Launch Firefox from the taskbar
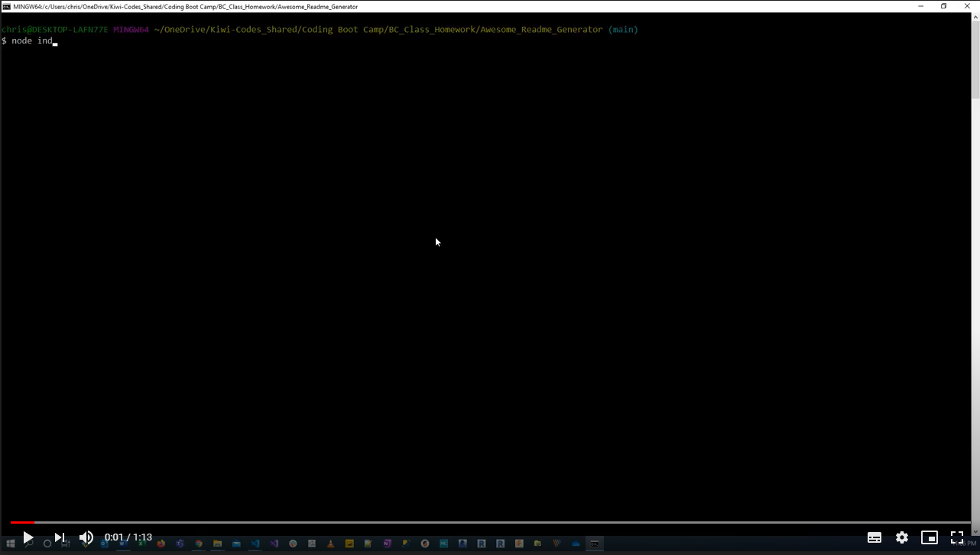Screen dimensions: 980x555 pyautogui.click(x=161, y=544)
